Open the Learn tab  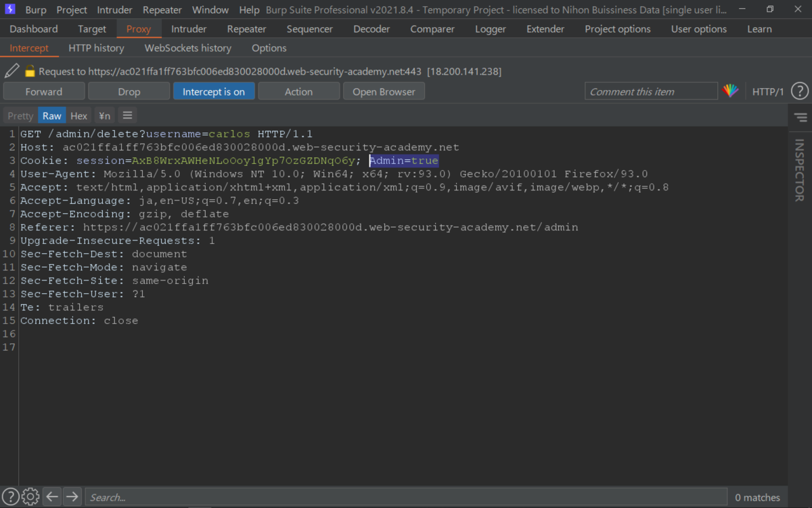(x=759, y=29)
